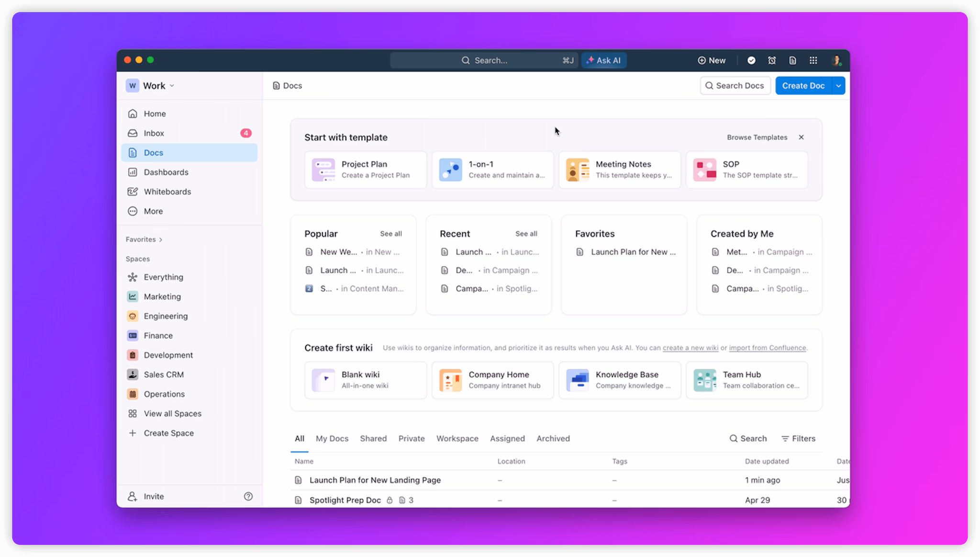Open the Filters menu
Viewport: 980px width, 557px height.
click(x=798, y=438)
